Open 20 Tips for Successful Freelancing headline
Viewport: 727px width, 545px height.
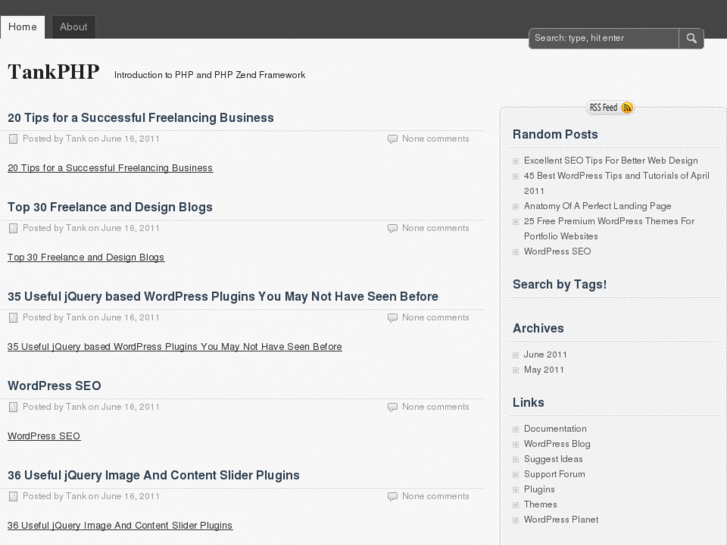coord(140,118)
